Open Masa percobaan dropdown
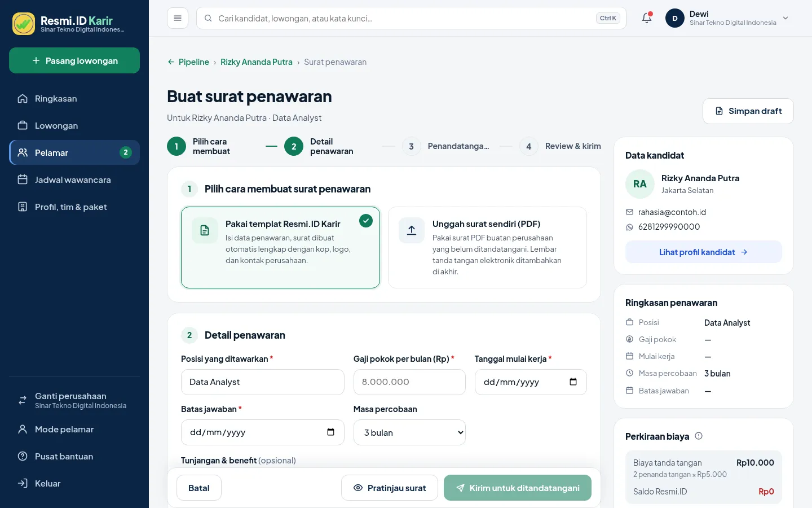The image size is (812, 508). point(409,432)
